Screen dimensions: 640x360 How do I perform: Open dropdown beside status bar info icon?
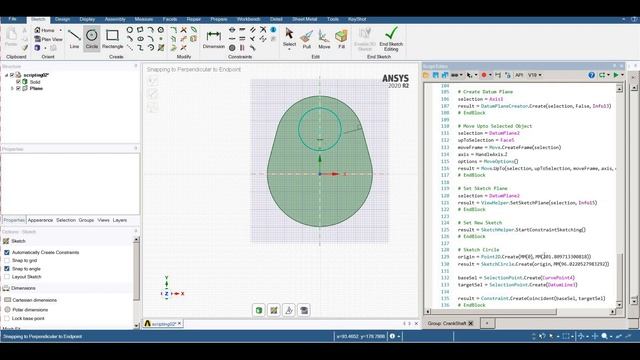tap(399, 336)
